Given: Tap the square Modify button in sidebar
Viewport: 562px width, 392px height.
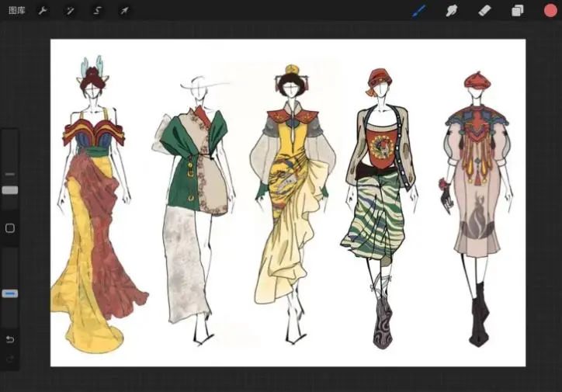Looking at the screenshot, I should point(10,228).
